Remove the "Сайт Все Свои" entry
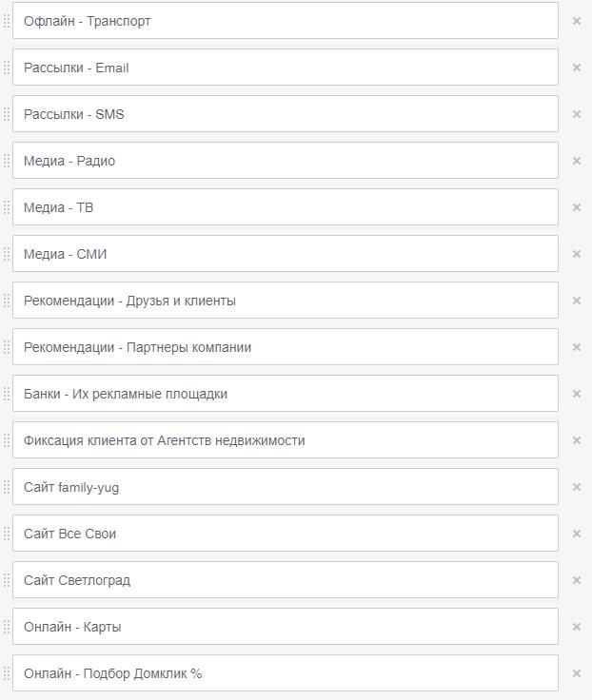 click(x=576, y=534)
